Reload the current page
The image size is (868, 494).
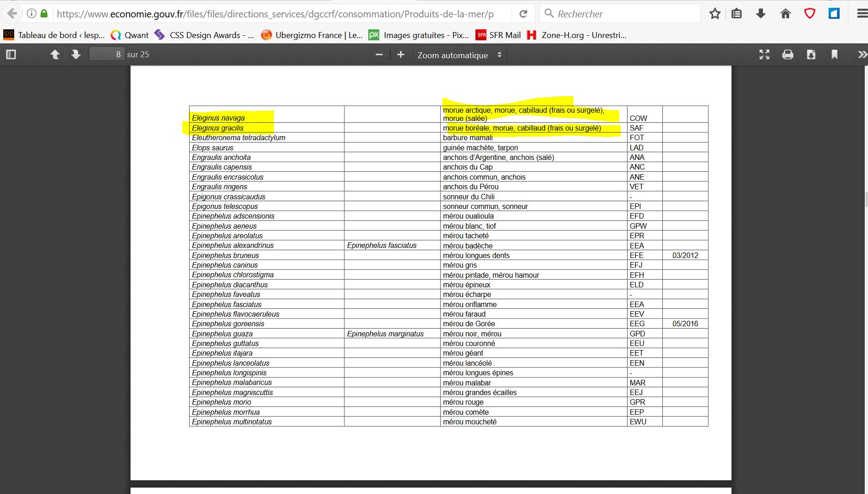523,14
